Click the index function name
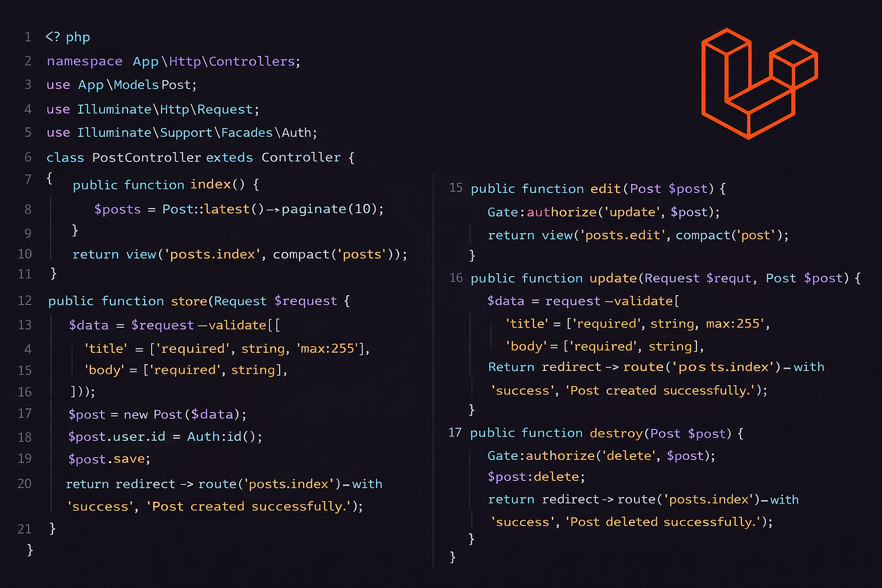 210,184
